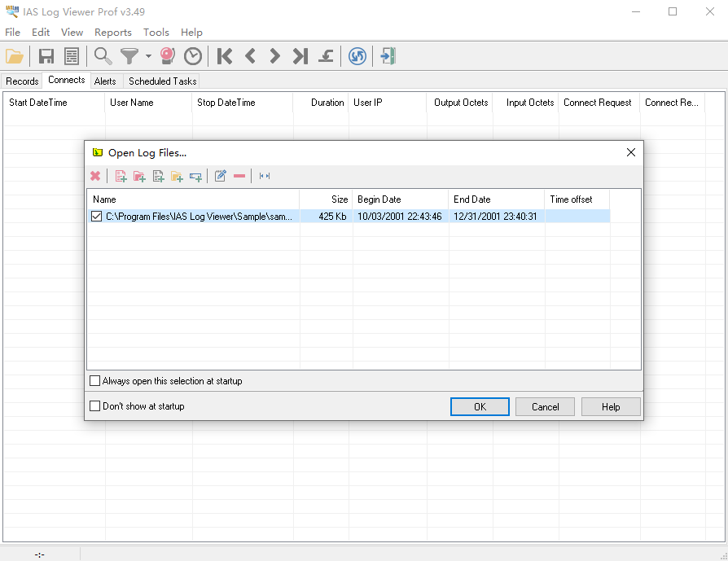Click the blue refresh icon in main toolbar
The width and height of the screenshot is (728, 561).
357,56
